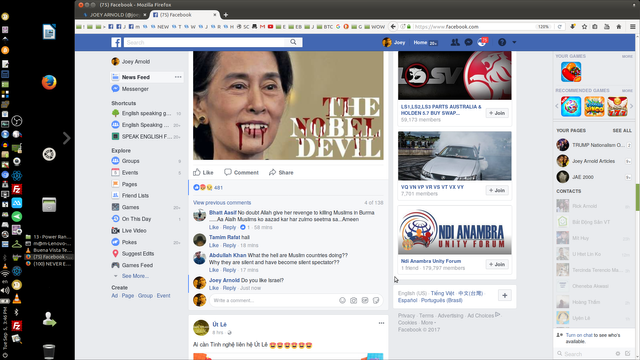Add a language with plus button
Image resolution: width=640 pixels, height=360 pixels.
click(x=504, y=296)
